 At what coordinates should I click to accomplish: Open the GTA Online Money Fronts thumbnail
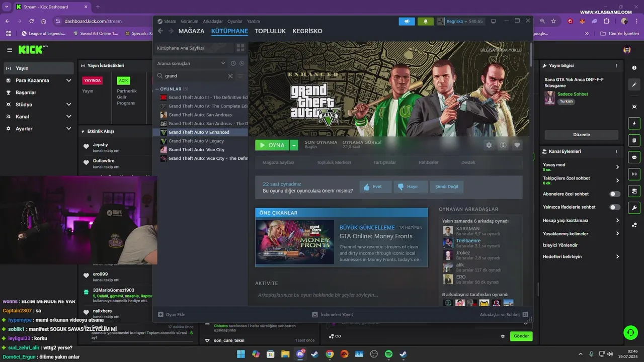(295, 242)
